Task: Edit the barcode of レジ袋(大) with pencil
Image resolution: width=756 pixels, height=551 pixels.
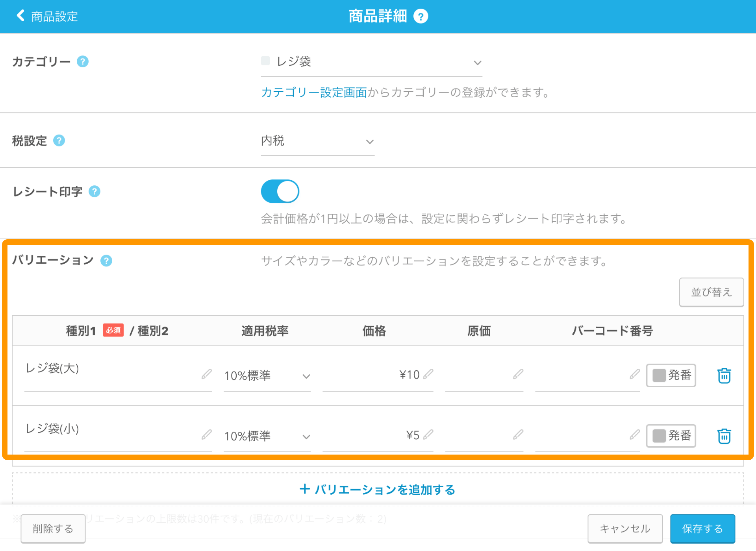Action: pyautogui.click(x=634, y=374)
